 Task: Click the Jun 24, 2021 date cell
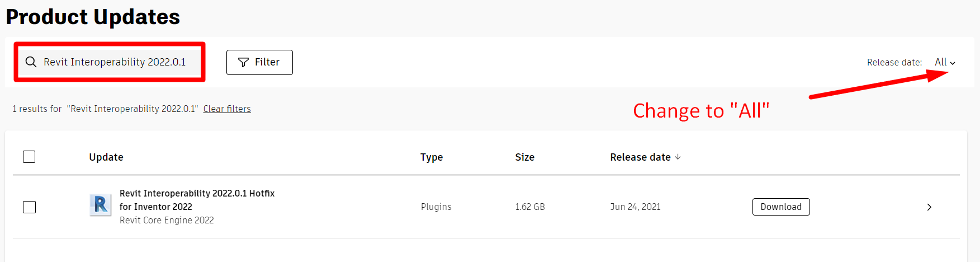point(635,207)
